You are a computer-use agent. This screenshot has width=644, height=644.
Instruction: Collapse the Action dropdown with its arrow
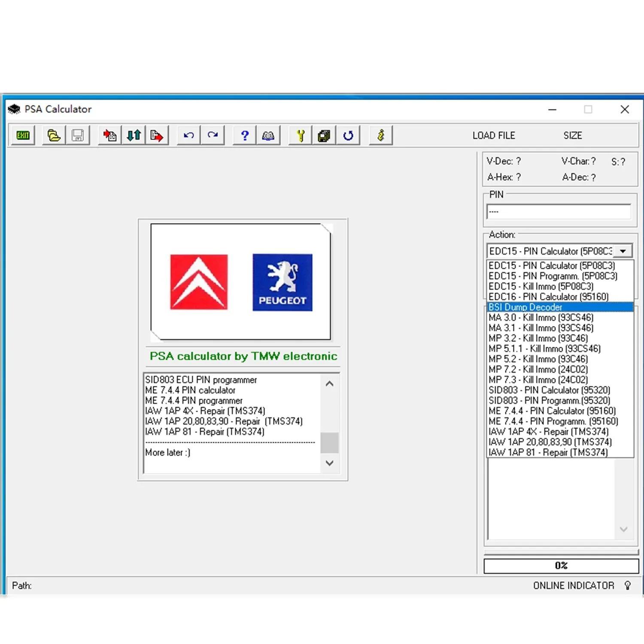[623, 251]
